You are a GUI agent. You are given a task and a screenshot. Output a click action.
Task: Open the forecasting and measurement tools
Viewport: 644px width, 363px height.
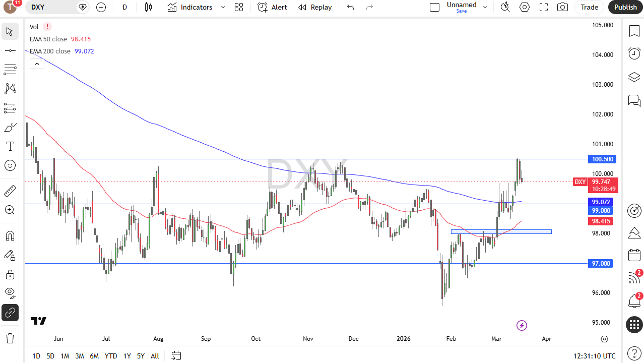tap(10, 108)
